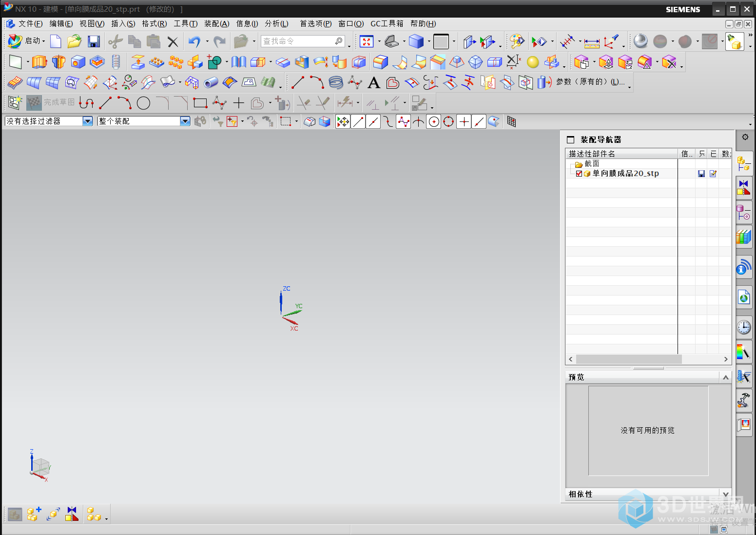Open the 分析(L) menu

click(277, 23)
